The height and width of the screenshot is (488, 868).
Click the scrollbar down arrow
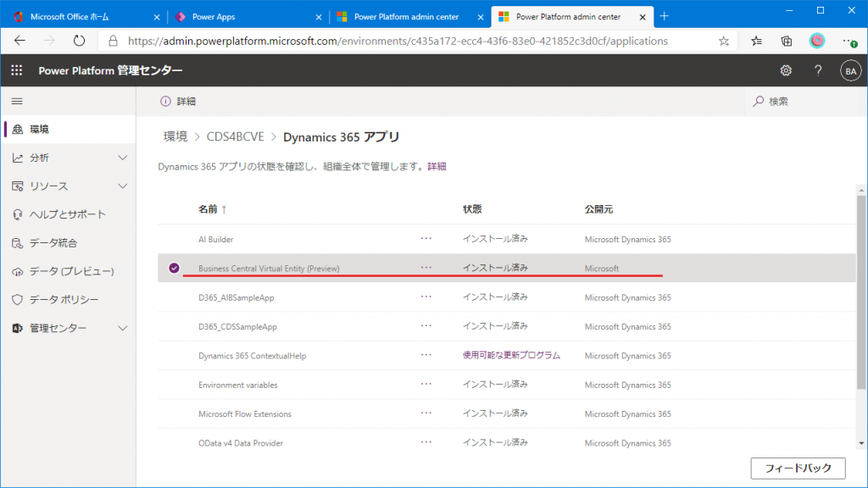(x=861, y=443)
